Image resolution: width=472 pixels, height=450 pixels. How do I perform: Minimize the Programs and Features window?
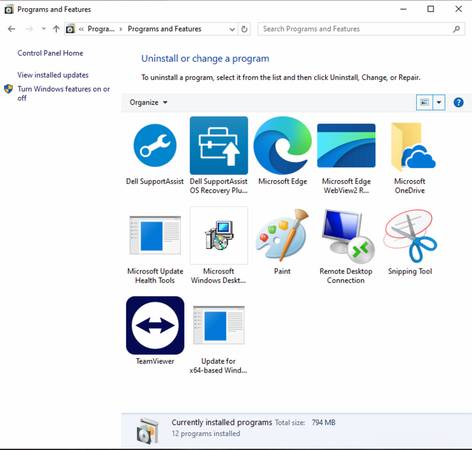[403, 9]
